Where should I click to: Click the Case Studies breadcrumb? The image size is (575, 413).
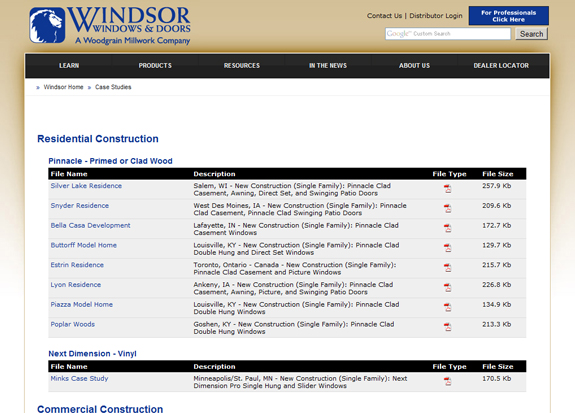[113, 87]
